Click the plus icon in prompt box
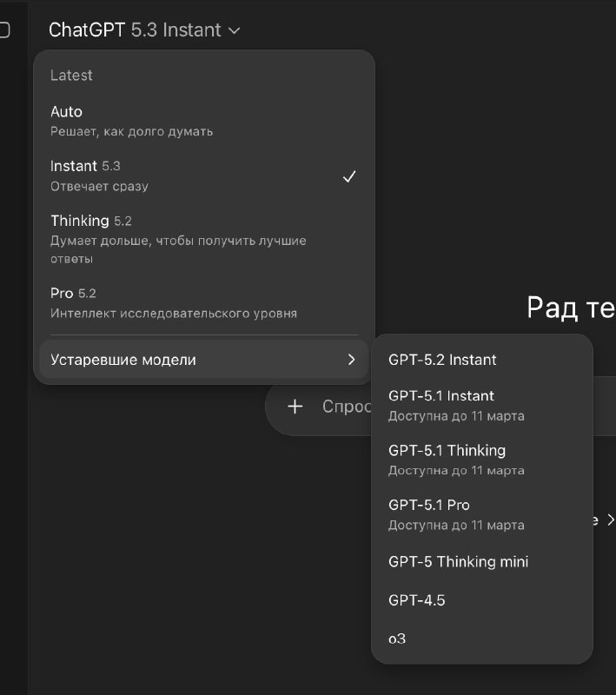Screen dimensions: 616x695 [295, 407]
